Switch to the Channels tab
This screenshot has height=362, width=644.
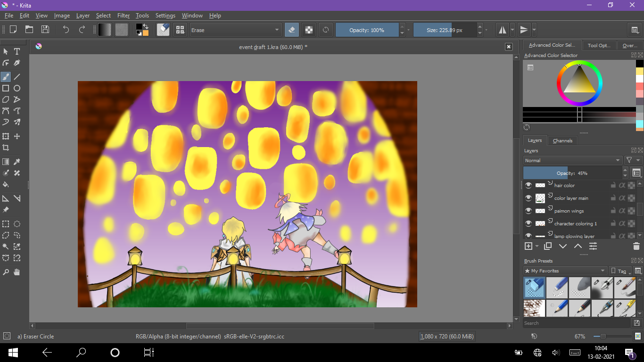point(562,140)
